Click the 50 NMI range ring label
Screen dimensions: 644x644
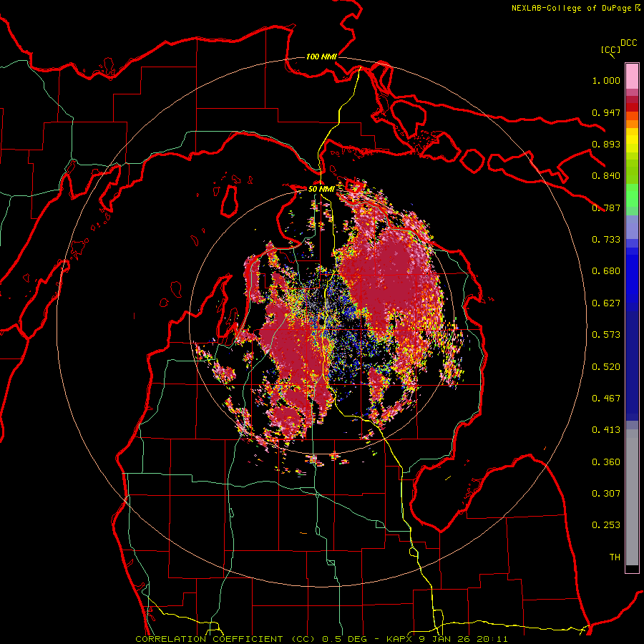pos(321,189)
